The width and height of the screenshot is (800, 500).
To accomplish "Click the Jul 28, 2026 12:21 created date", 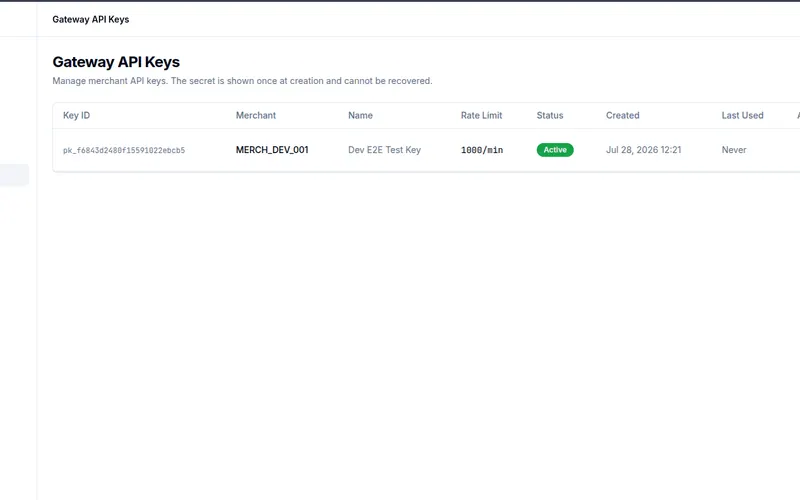I will pyautogui.click(x=643, y=149).
